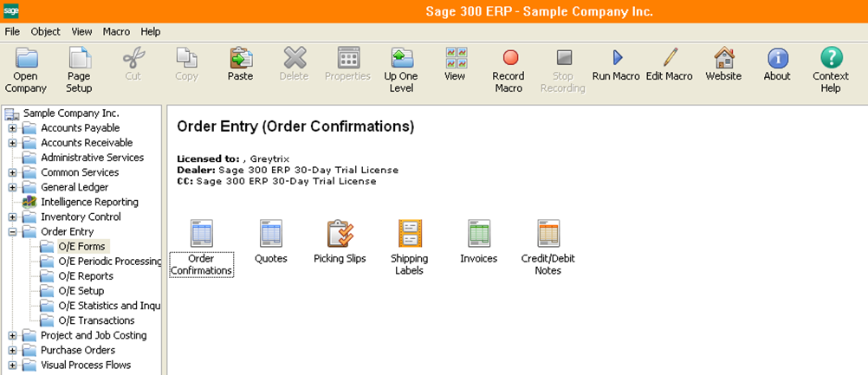Expand the Purchase Orders node
868x375 pixels.
tap(12, 351)
